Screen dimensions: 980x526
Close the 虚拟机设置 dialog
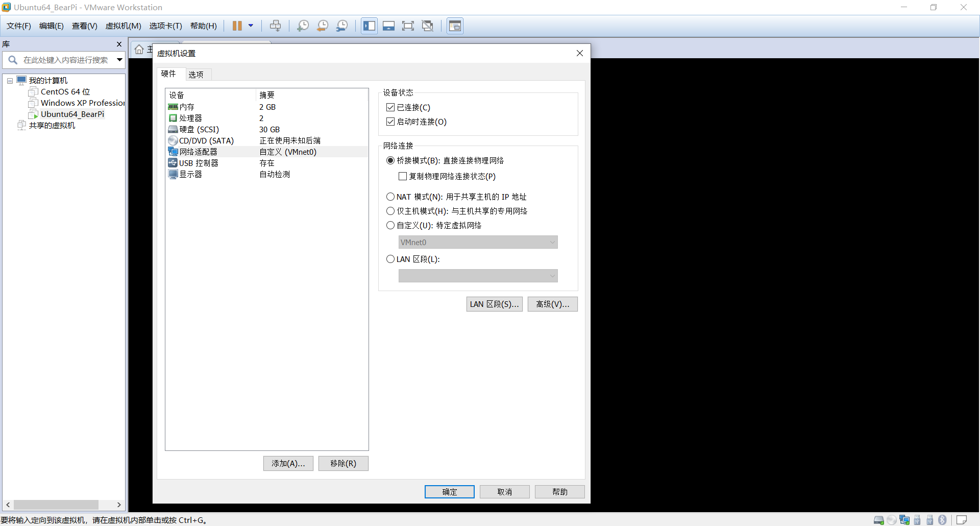click(580, 53)
